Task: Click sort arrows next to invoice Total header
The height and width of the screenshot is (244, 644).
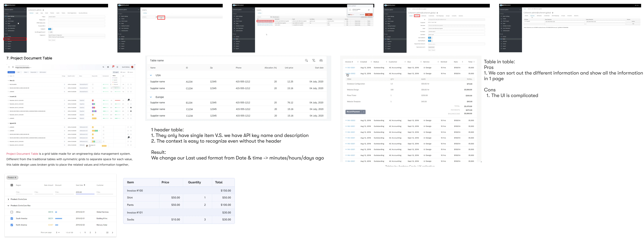Action: [x=474, y=62]
